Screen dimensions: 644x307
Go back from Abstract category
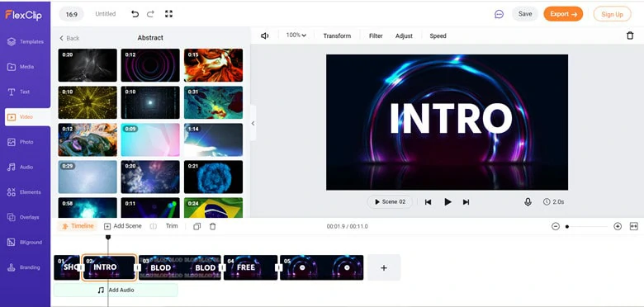click(x=69, y=38)
